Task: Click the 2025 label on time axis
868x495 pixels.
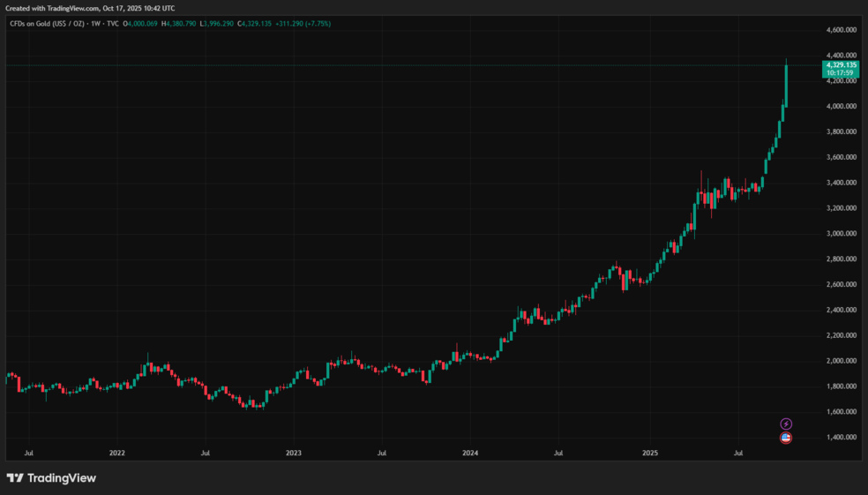Action: [649, 454]
